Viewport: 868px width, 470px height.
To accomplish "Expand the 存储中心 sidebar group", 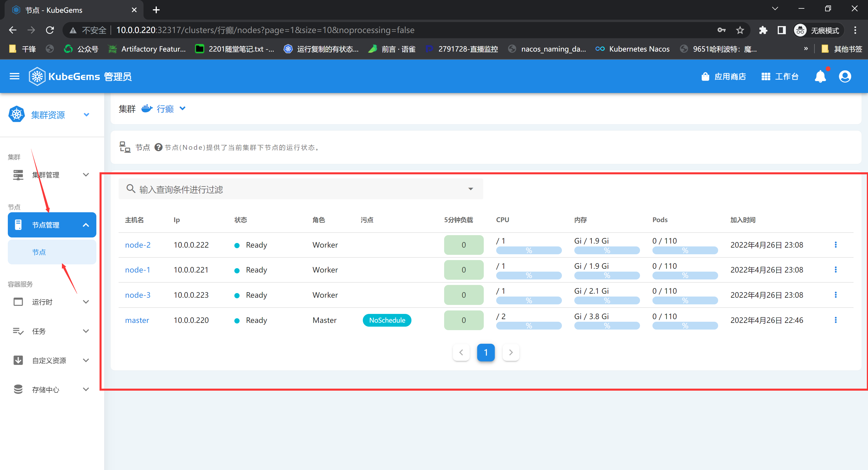I will coord(52,389).
